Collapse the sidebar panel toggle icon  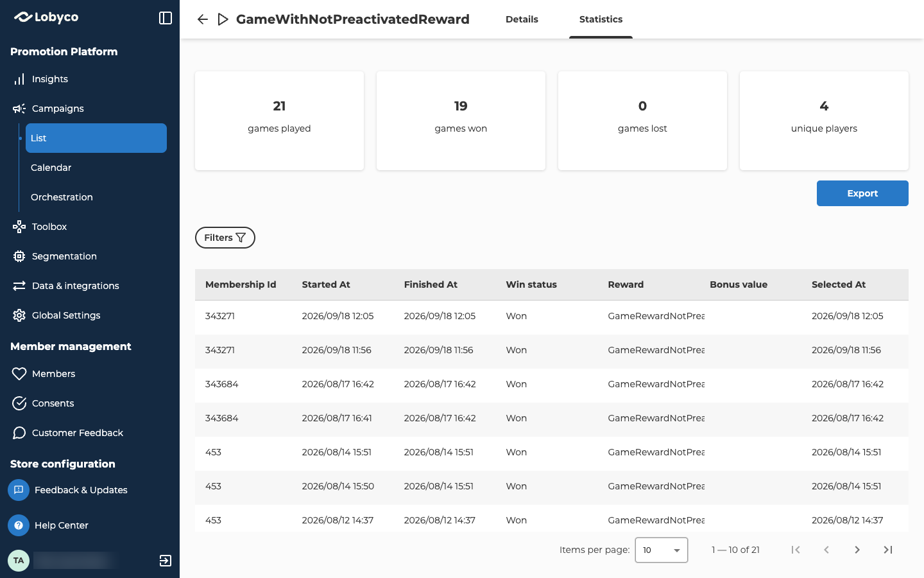pyautogui.click(x=166, y=18)
